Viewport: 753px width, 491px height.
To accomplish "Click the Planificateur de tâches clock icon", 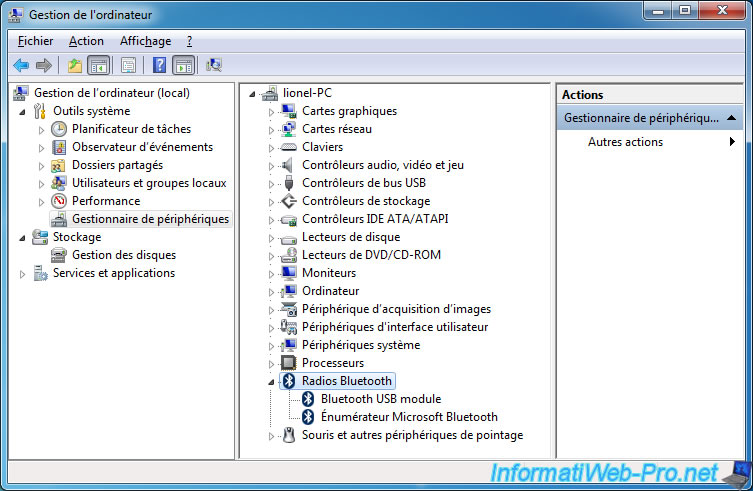I will tap(59, 129).
